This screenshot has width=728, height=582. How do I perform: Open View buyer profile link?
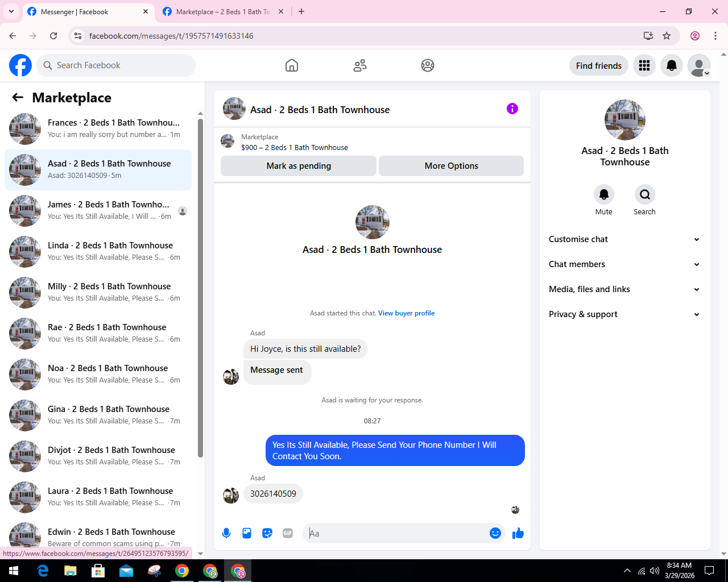406,313
